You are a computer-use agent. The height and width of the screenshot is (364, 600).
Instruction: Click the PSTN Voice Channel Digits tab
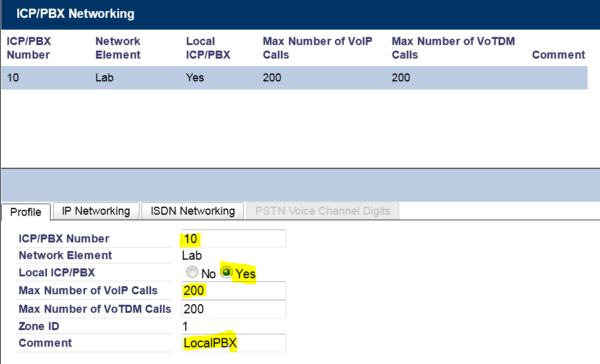[323, 211]
